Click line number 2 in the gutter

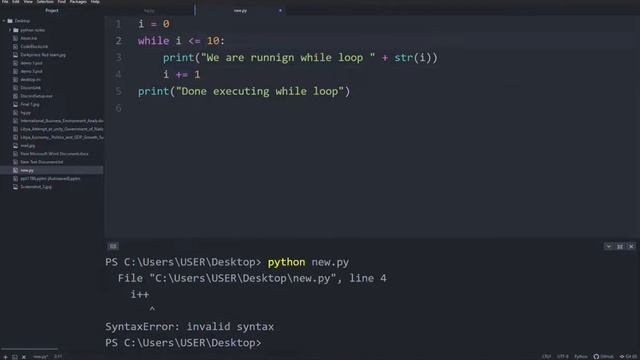point(118,41)
